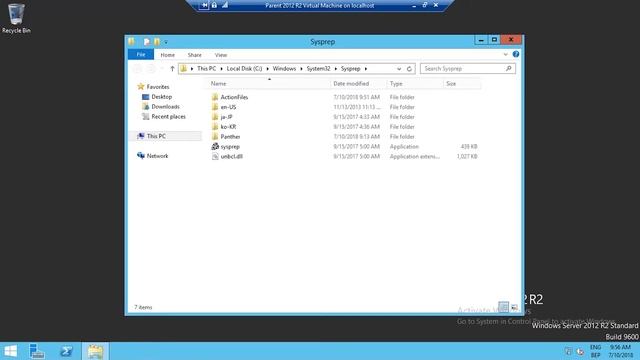The width and height of the screenshot is (640, 360).
Task: Sort by Name column header
Action: (x=268, y=84)
